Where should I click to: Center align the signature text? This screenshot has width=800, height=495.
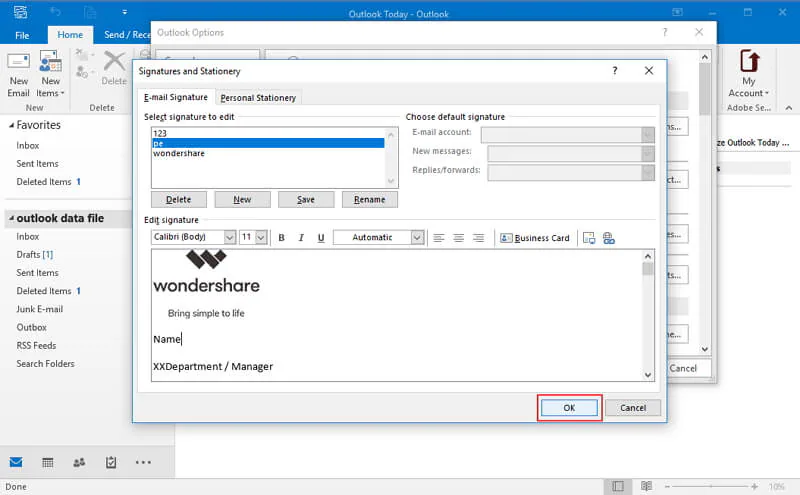(x=458, y=238)
